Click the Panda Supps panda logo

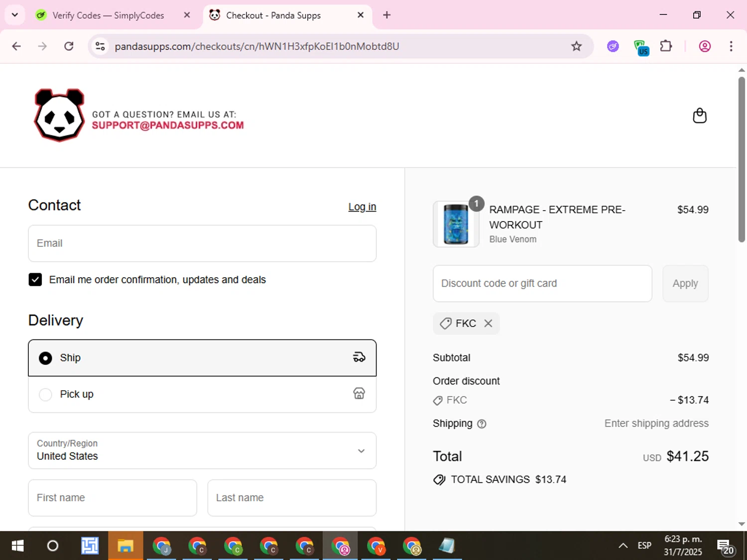tap(59, 115)
